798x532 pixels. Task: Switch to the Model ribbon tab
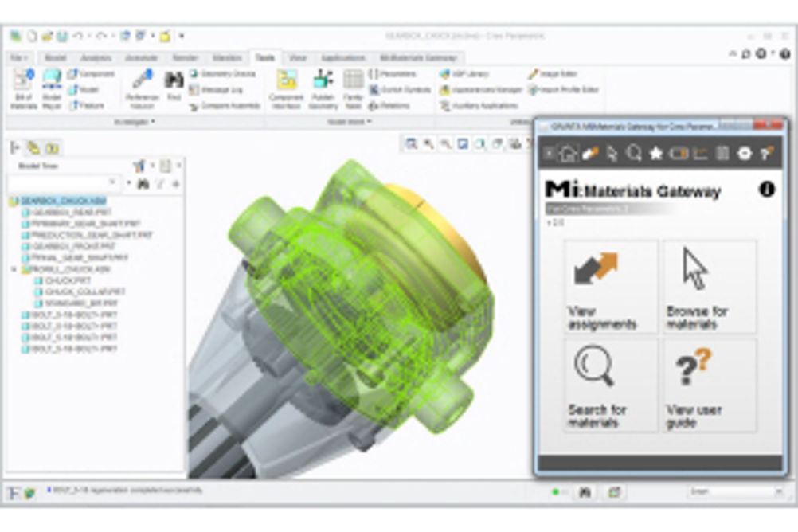[56, 57]
